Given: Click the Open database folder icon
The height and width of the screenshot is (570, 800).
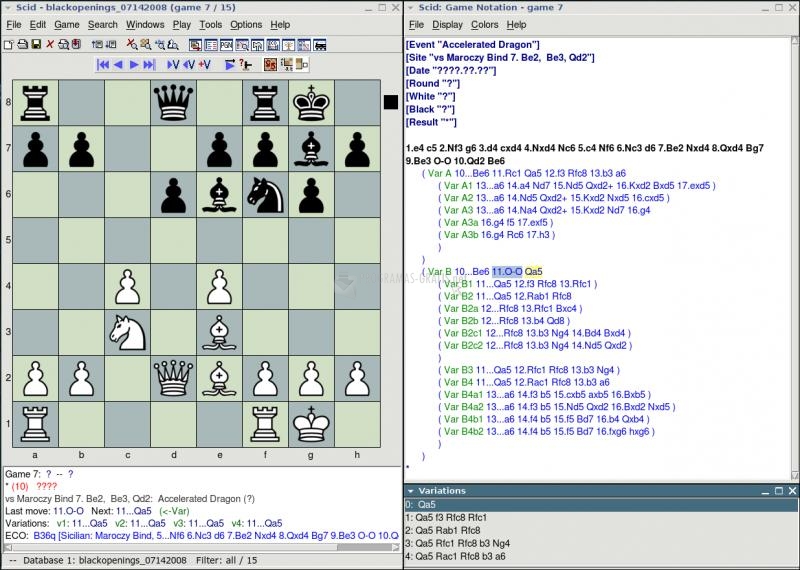Looking at the screenshot, I should (22, 44).
